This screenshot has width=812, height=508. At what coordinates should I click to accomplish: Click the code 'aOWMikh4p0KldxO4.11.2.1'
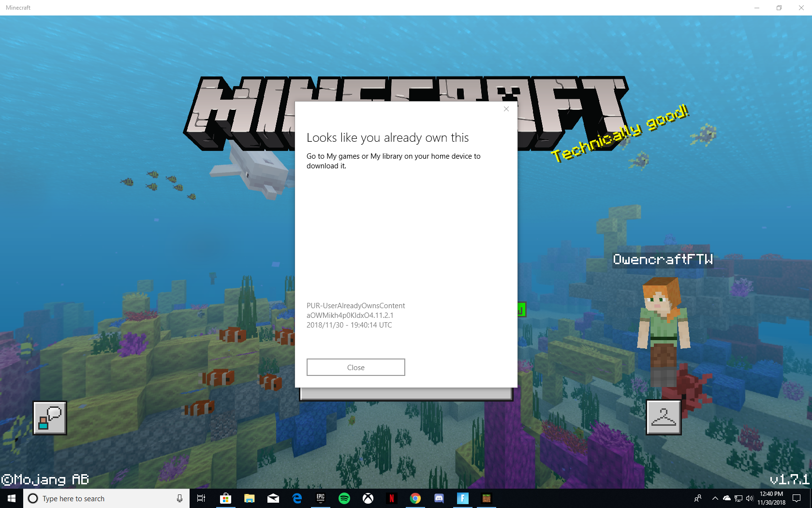point(350,315)
